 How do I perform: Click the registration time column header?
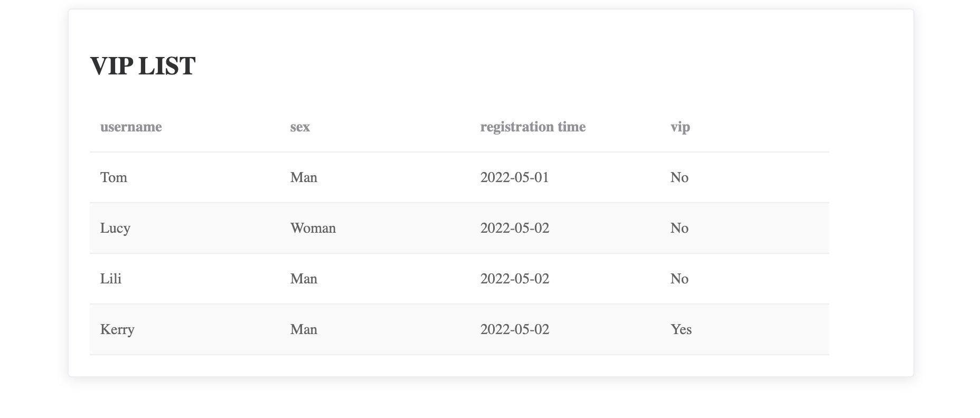pos(533,127)
